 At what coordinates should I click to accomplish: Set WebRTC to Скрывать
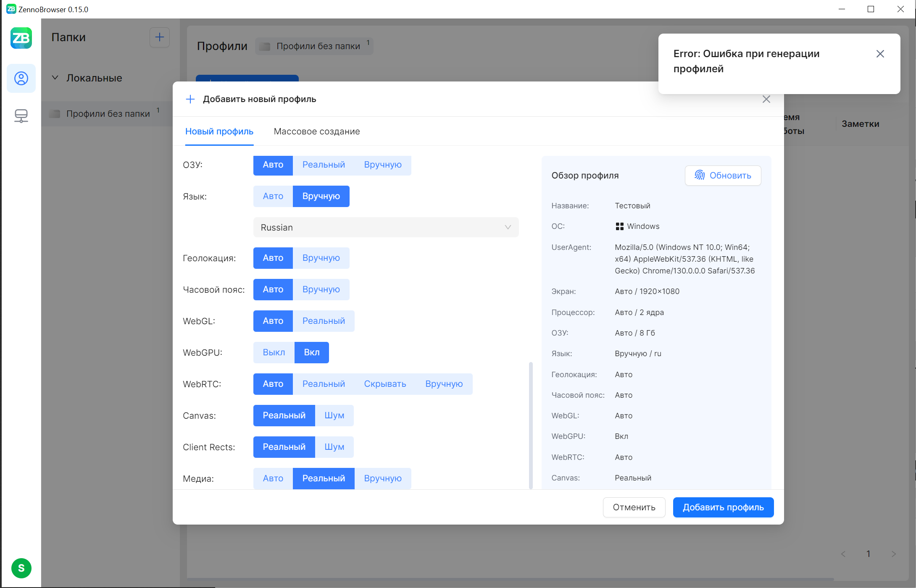(384, 384)
